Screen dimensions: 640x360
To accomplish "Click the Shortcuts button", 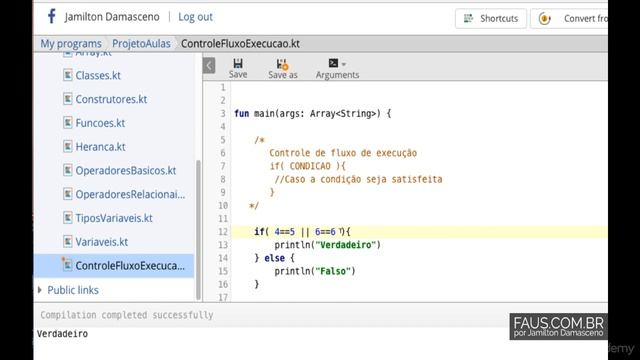I will pyautogui.click(x=491, y=18).
